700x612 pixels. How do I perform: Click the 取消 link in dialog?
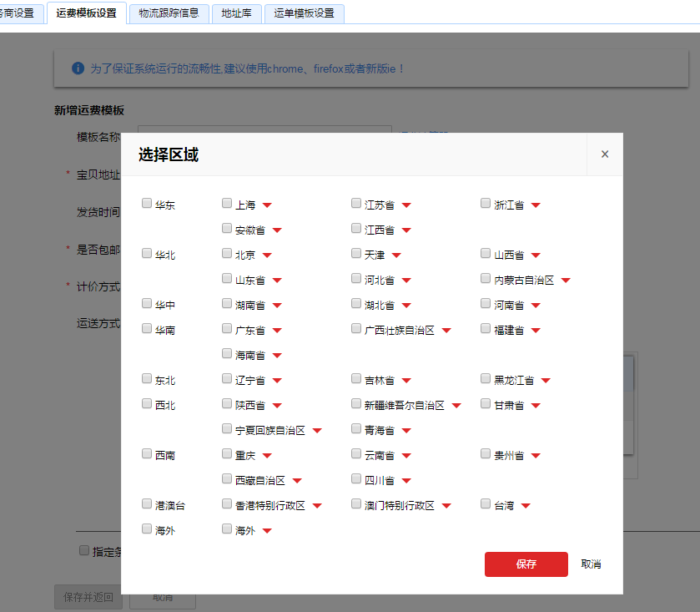tap(591, 564)
